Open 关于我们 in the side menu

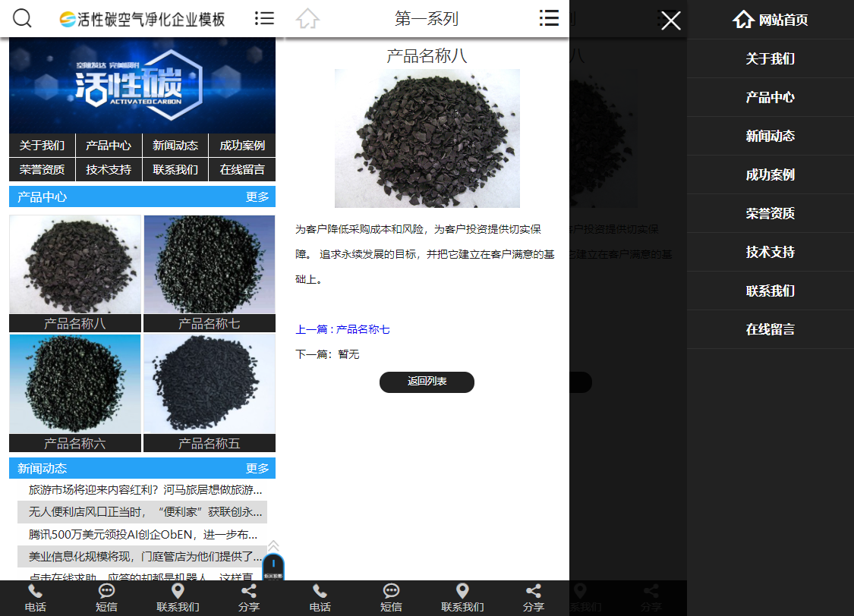pos(770,58)
